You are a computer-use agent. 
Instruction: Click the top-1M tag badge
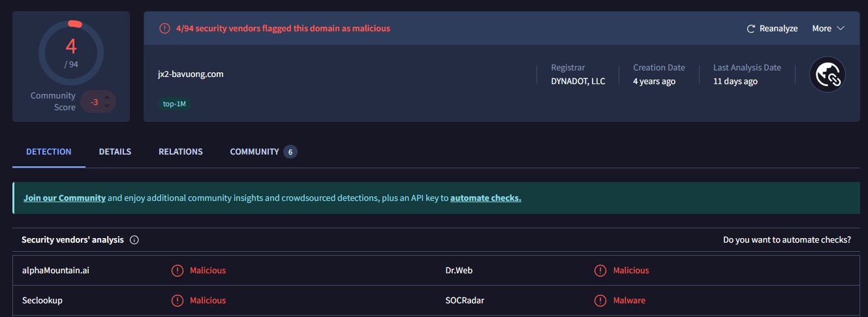coord(175,104)
